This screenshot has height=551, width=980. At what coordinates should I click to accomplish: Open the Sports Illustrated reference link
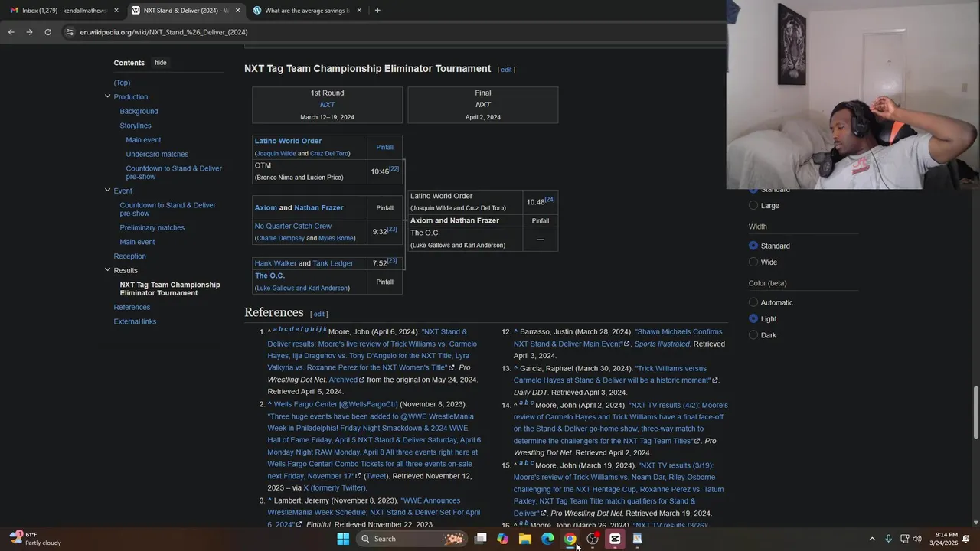click(x=662, y=344)
